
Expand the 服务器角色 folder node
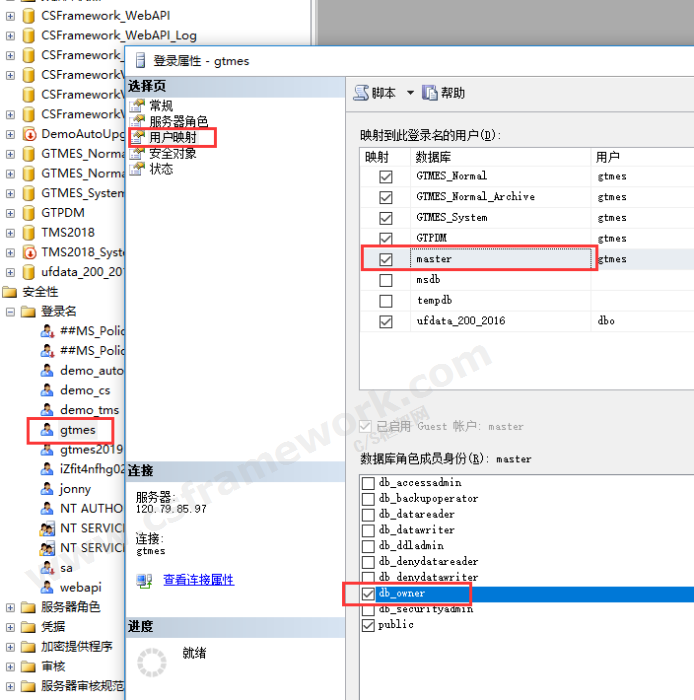[10, 607]
